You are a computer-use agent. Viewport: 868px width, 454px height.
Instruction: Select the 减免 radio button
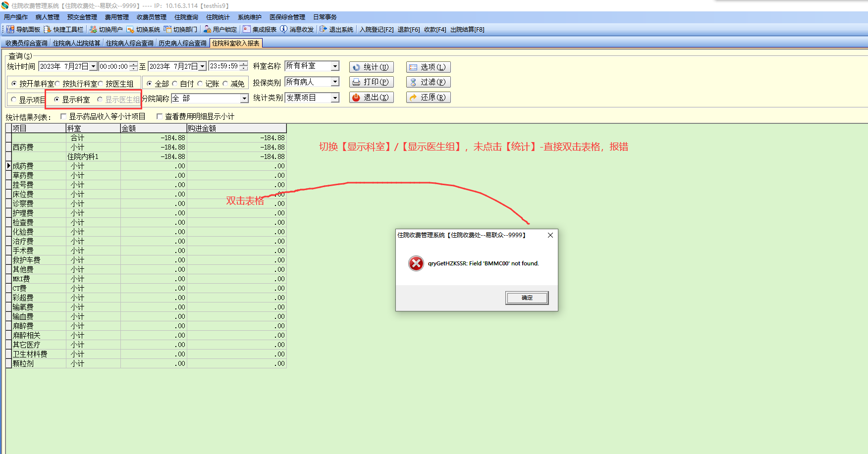[x=225, y=84]
